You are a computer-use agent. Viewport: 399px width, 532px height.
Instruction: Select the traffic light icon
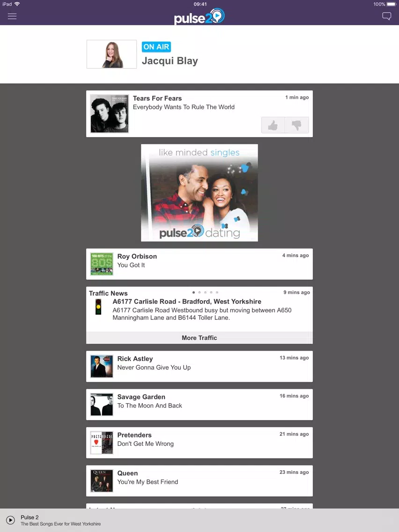click(98, 307)
